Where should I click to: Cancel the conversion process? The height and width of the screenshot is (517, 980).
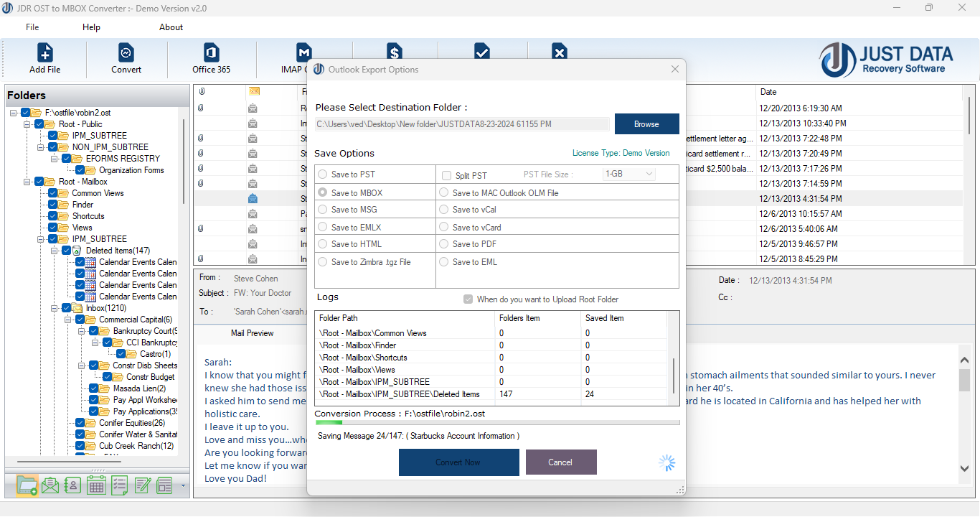[560, 462]
